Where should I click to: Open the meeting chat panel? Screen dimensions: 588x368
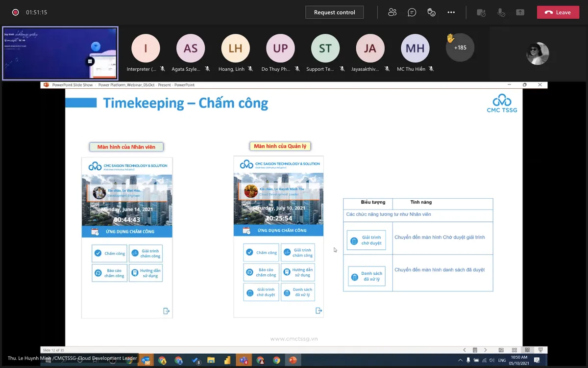(412, 12)
